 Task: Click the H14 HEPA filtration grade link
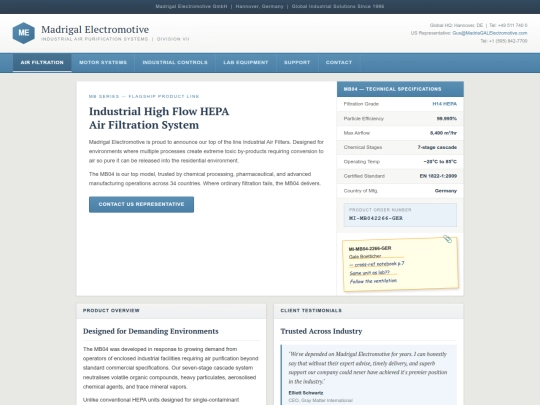[445, 104]
